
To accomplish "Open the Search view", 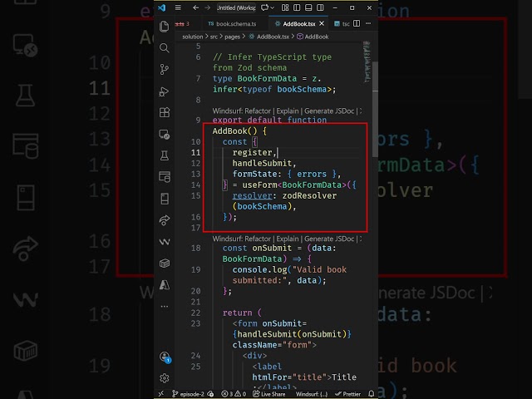I will 165,48.
